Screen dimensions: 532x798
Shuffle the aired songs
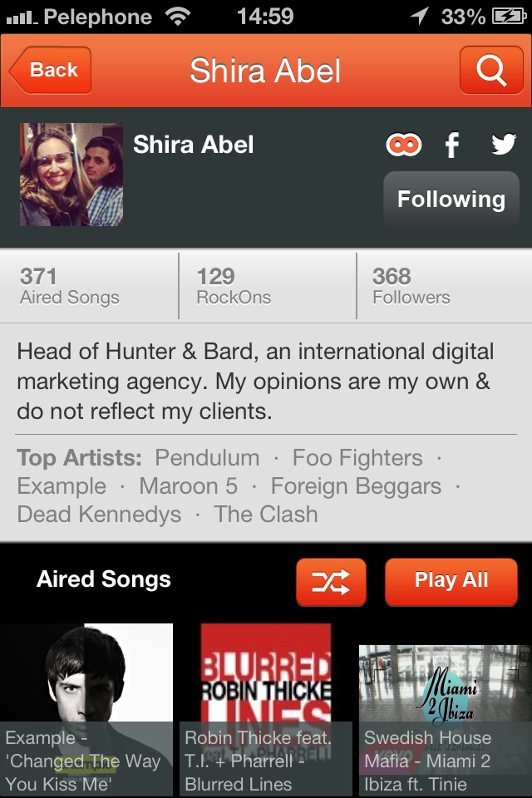point(331,582)
